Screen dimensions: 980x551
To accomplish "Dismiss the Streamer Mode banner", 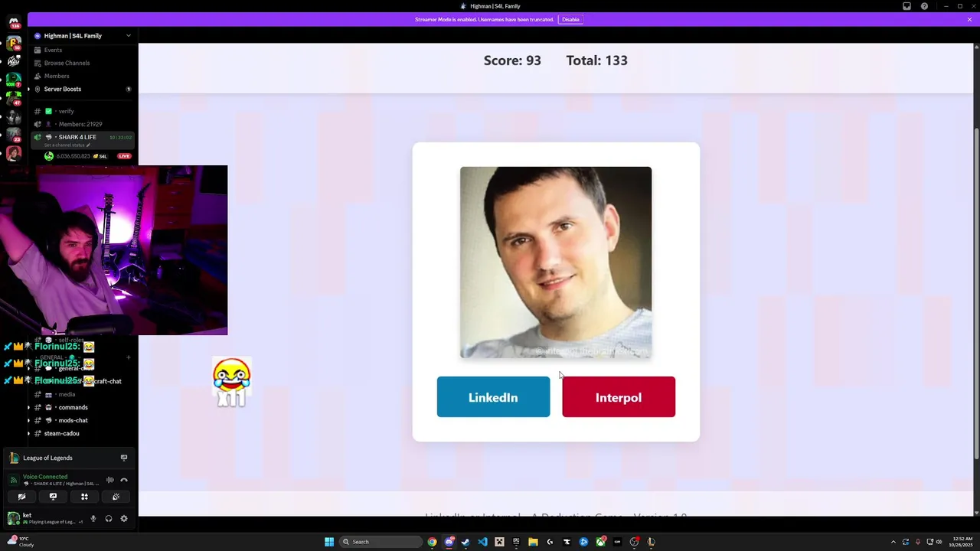I will coord(969,19).
